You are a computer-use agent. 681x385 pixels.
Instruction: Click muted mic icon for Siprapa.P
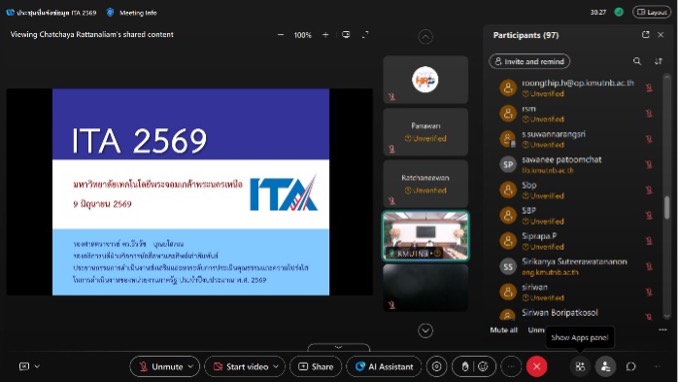(650, 242)
